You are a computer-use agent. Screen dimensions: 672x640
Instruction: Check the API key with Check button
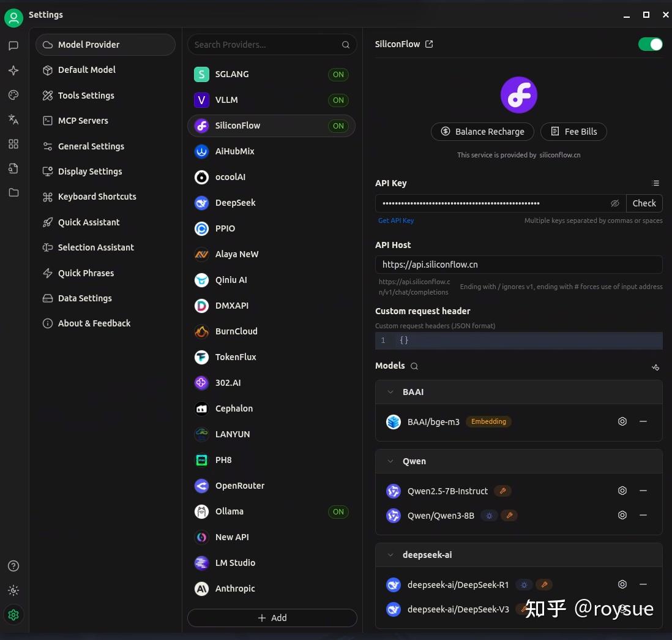coord(644,203)
